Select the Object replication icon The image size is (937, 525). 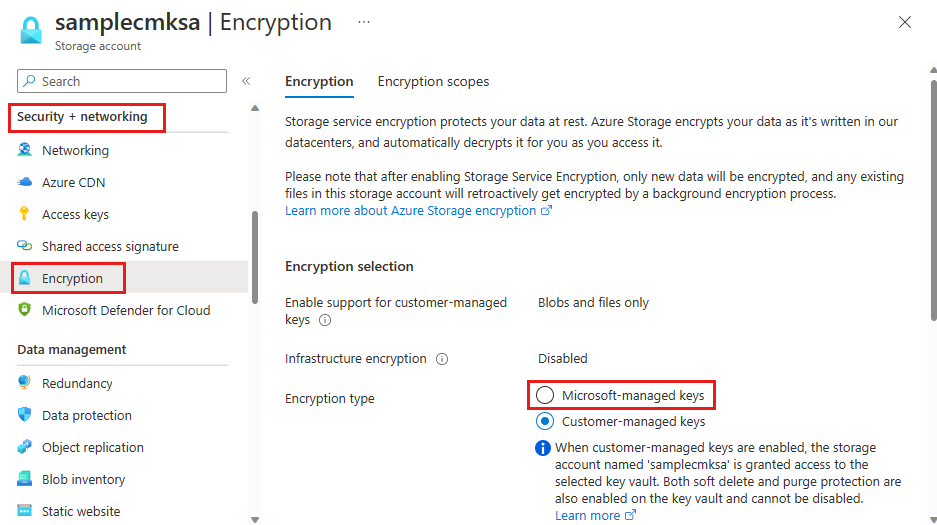coord(25,447)
